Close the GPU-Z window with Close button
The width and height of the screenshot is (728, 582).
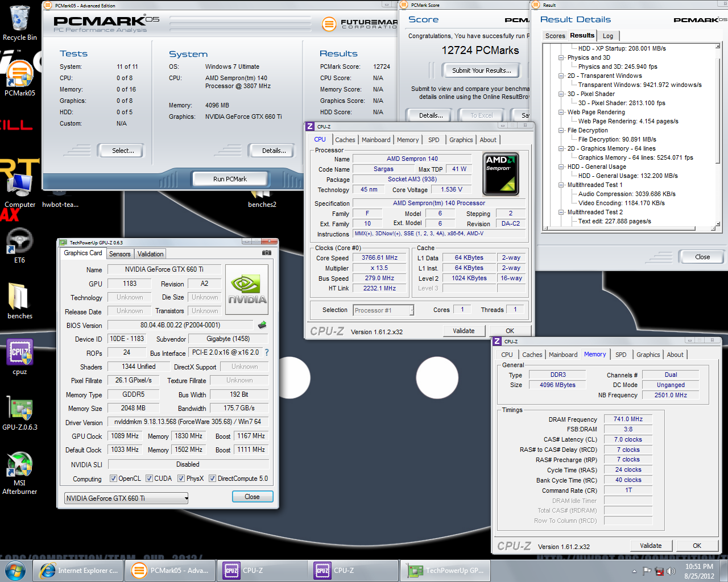point(252,497)
